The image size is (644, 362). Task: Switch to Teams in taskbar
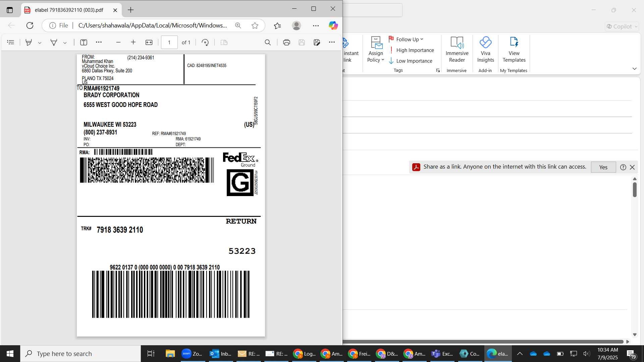click(x=442, y=354)
